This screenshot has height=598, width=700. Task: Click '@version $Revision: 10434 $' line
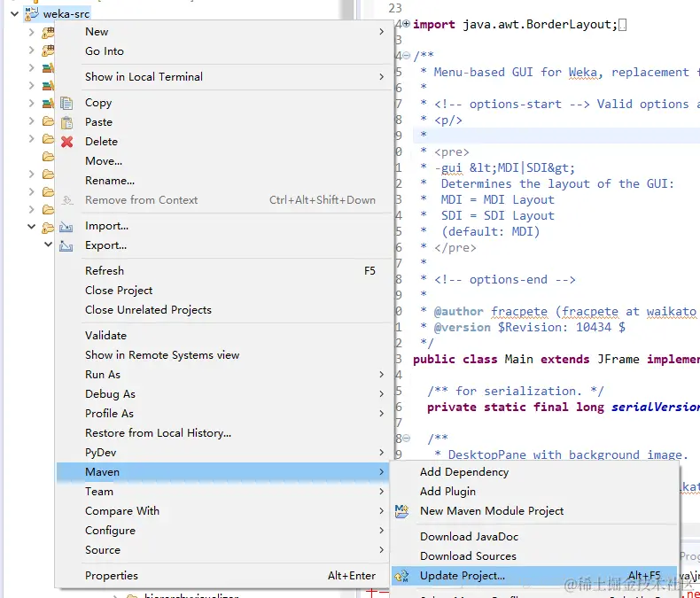pos(523,328)
